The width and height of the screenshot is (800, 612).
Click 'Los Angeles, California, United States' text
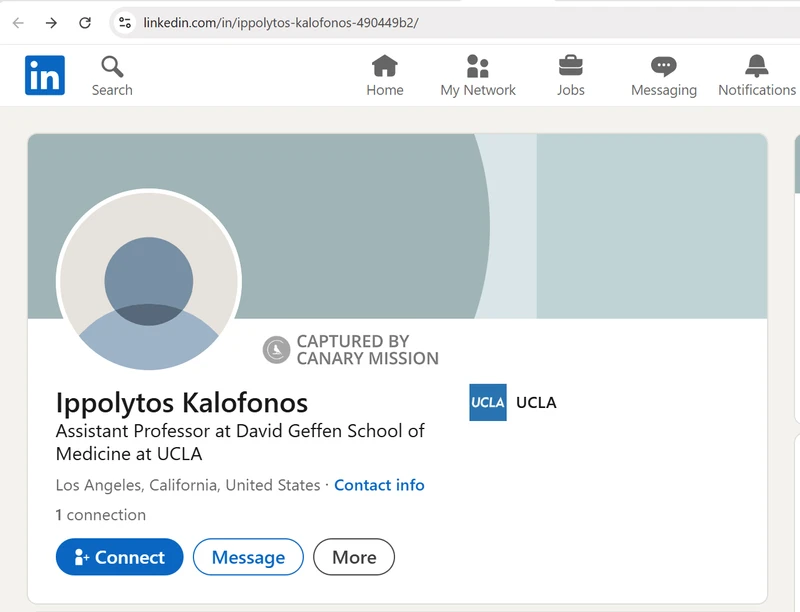coord(188,485)
